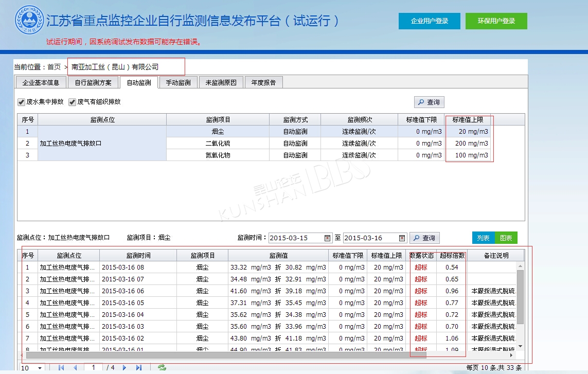The image size is (588, 374).
Task: Uncheck the 废水集中排放 checkbox
Action: pos(21,102)
